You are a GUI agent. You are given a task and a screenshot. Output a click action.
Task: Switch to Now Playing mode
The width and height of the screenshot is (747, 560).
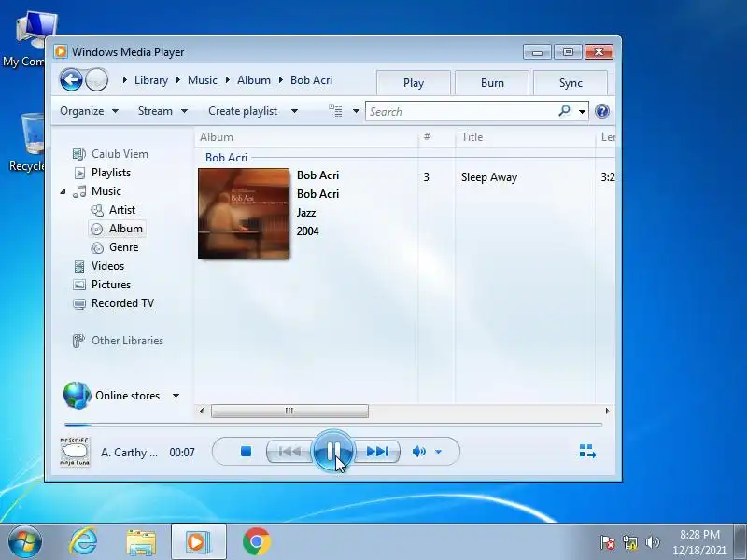(x=587, y=451)
